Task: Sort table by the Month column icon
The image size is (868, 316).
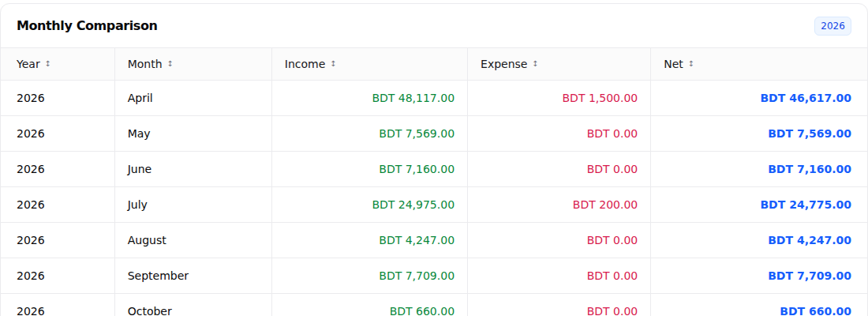Action: (170, 64)
